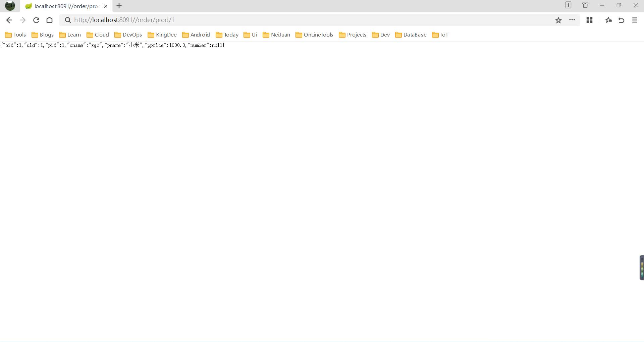
Task: Open a new tab with plus button
Action: [119, 6]
